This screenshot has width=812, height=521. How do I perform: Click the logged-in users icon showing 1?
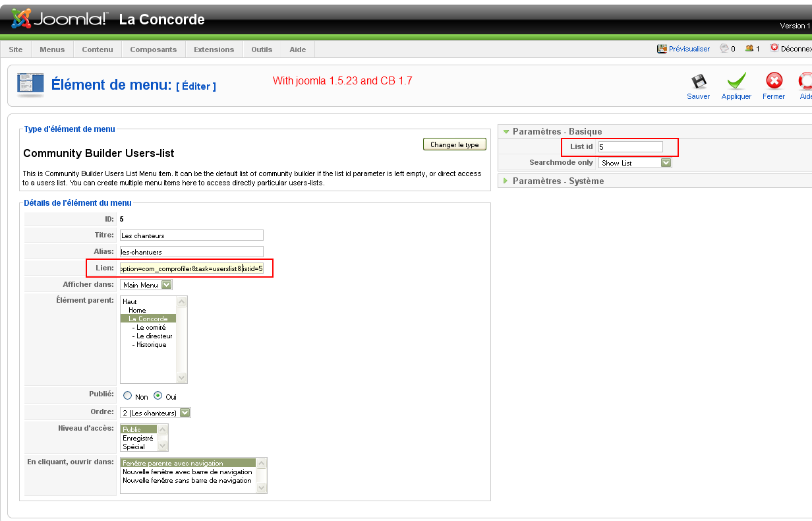[x=749, y=48]
